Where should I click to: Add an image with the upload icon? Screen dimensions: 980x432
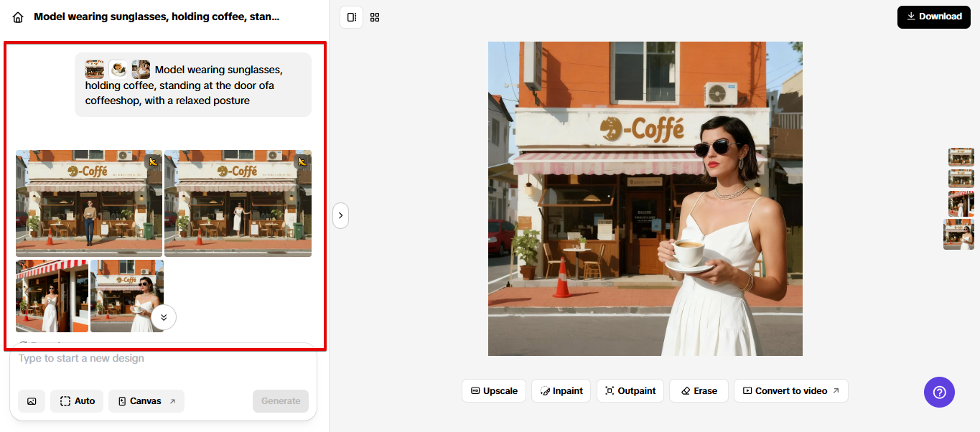(x=32, y=401)
